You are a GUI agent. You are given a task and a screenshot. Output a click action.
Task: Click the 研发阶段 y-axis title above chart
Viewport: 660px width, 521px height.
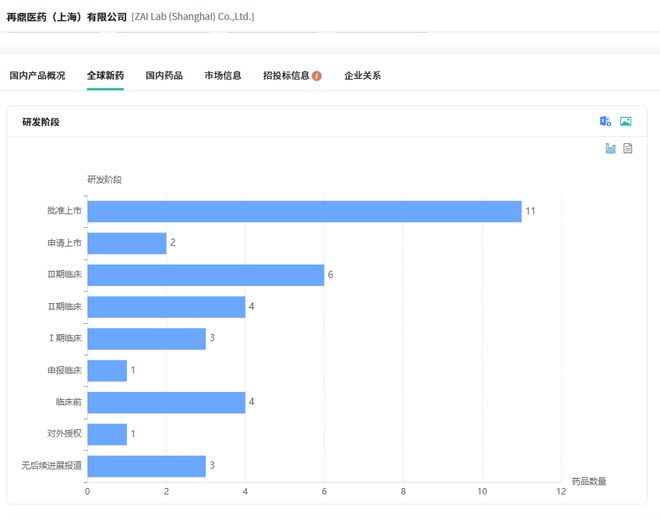coord(104,180)
